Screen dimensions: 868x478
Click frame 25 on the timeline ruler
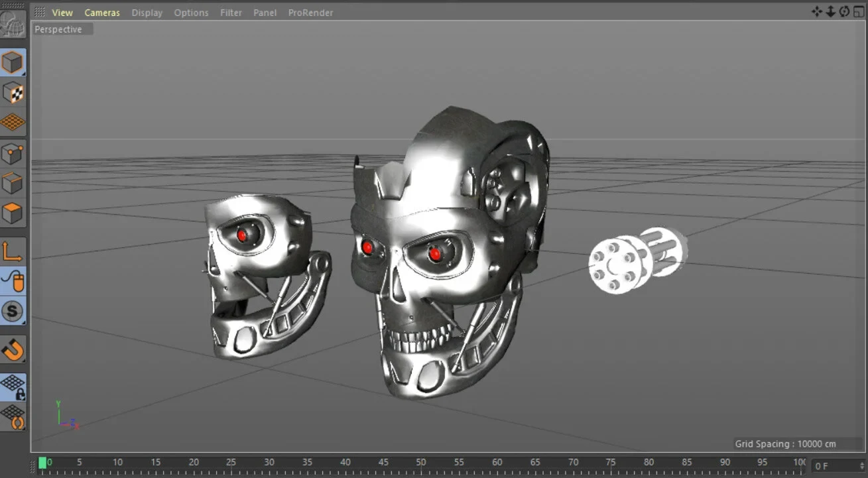click(231, 462)
